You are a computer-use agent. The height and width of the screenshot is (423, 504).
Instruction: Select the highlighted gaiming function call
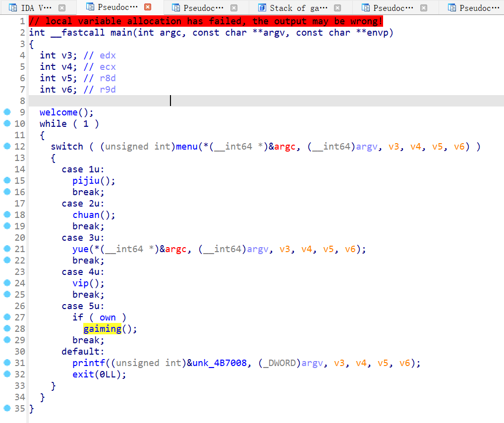click(102, 329)
